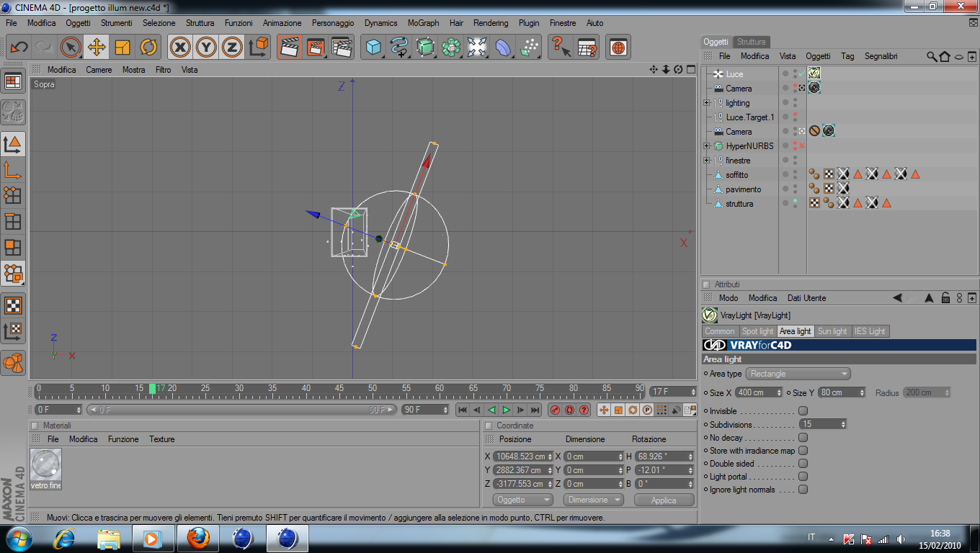Switch to the Sun light tab

[832, 331]
